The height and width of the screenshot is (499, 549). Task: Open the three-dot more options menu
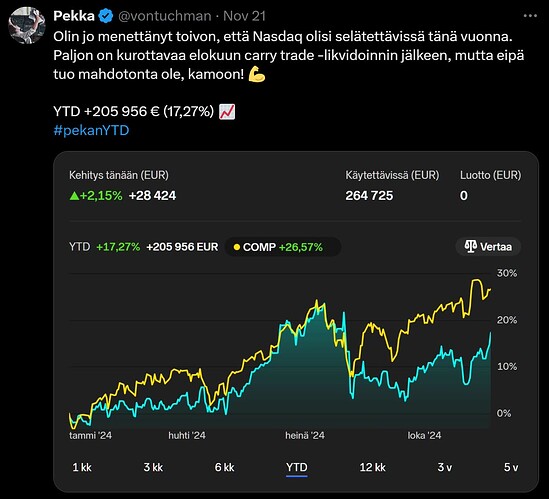(530, 16)
